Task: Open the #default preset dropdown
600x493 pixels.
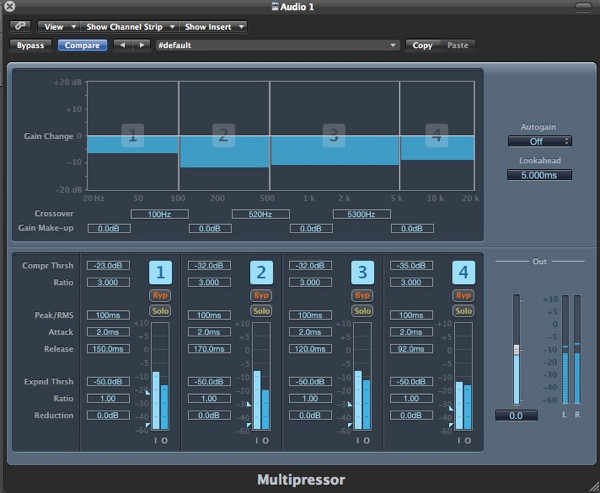Action: tap(277, 45)
